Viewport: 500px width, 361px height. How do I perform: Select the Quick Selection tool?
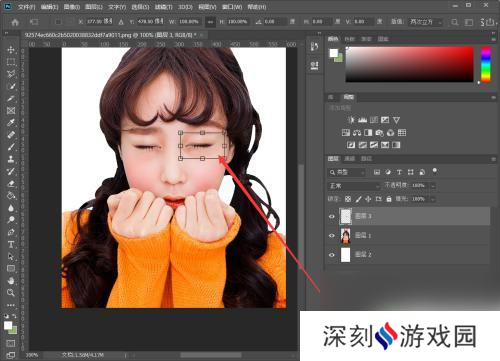pyautogui.click(x=11, y=86)
